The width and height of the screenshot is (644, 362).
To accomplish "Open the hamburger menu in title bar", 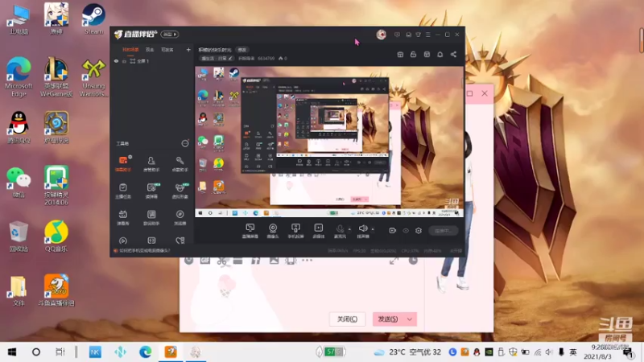I will coord(428,35).
